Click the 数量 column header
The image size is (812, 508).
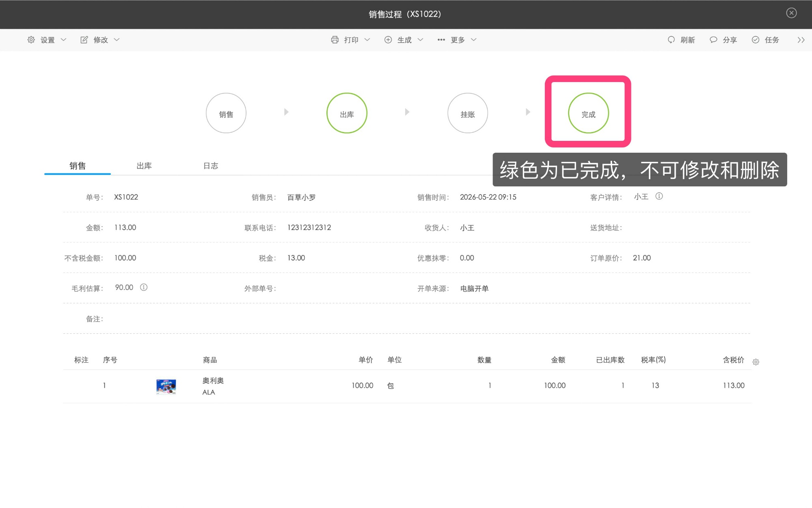[484, 360]
